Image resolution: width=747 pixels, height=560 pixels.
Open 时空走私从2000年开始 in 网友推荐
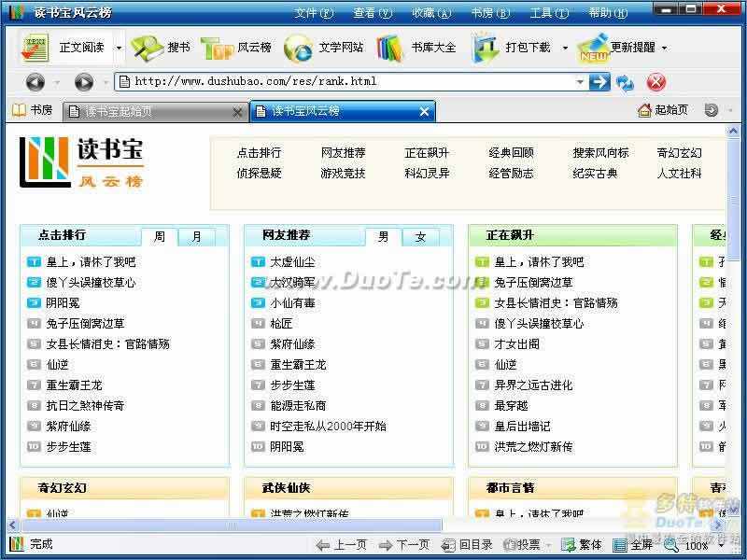328,426
